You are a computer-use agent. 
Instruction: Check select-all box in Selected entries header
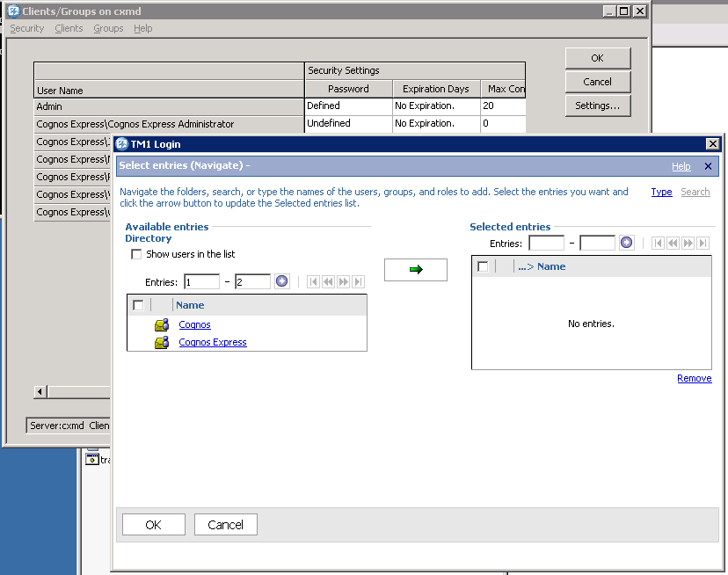[x=483, y=266]
